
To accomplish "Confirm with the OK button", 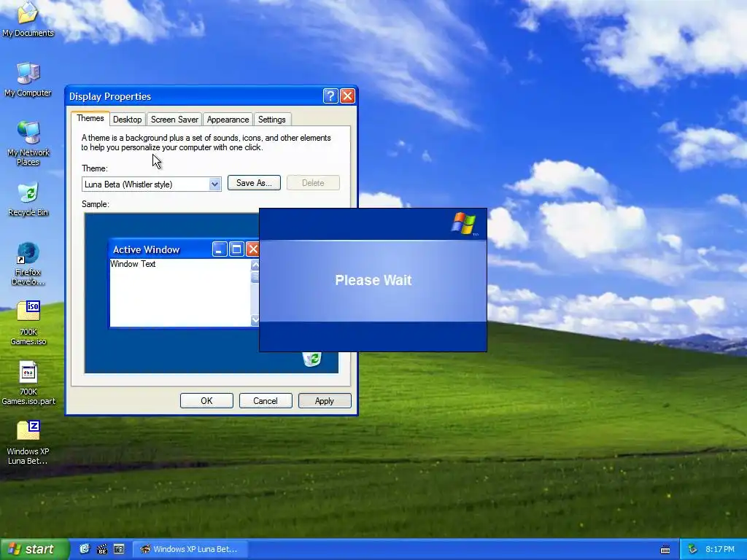I will 206,401.
